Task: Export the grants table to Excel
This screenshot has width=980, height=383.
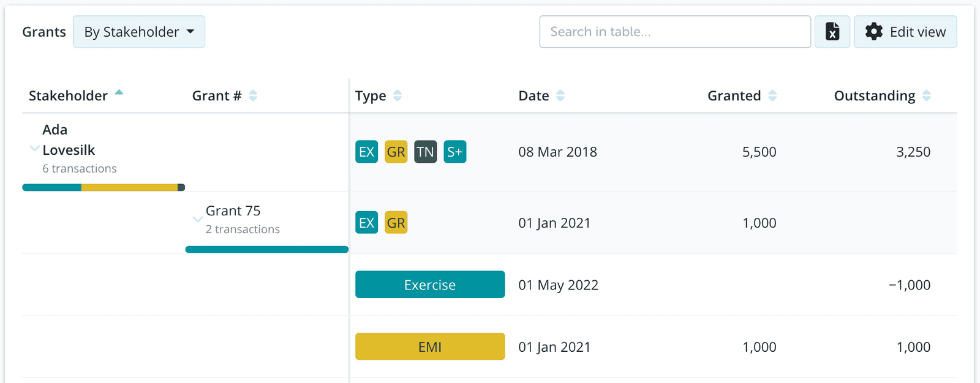Action: pyautogui.click(x=832, y=31)
